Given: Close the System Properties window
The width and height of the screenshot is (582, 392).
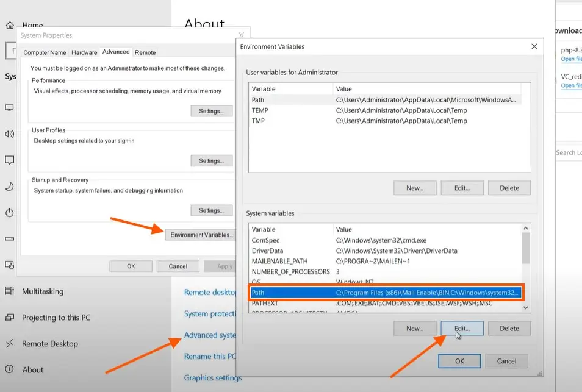Looking at the screenshot, I should click(241, 35).
